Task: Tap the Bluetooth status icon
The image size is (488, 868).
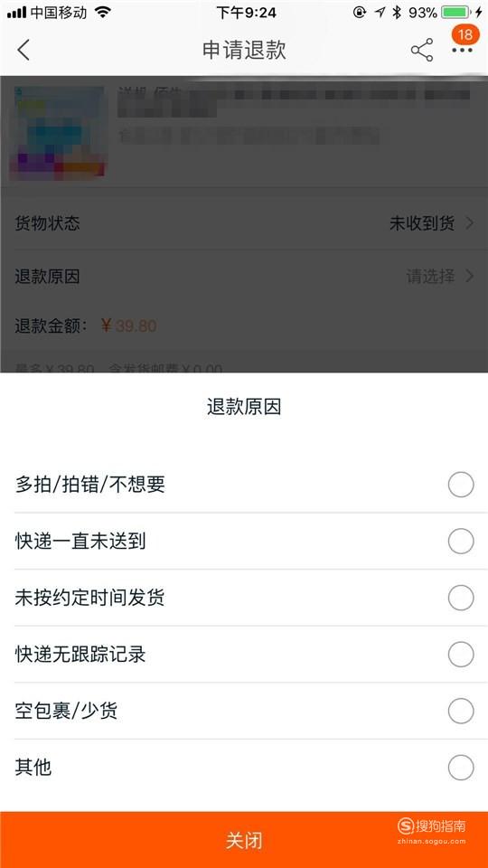Action: tap(396, 12)
